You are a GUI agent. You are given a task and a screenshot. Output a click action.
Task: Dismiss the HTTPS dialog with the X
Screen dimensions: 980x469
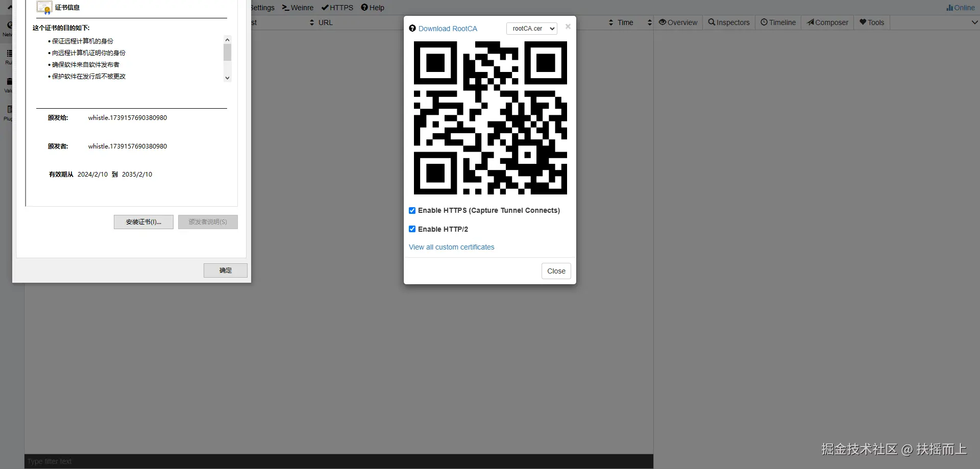click(x=568, y=27)
